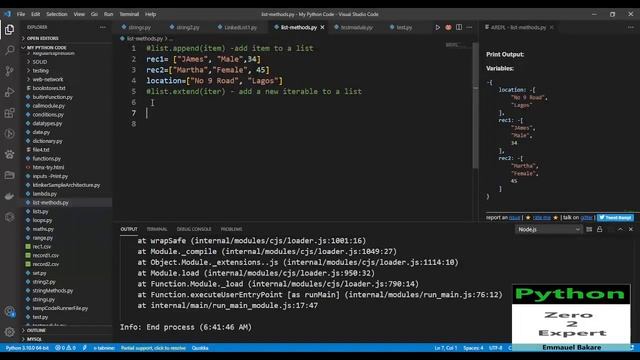Open the Accounts icon in activity bar
The image size is (640, 360).
9,311
